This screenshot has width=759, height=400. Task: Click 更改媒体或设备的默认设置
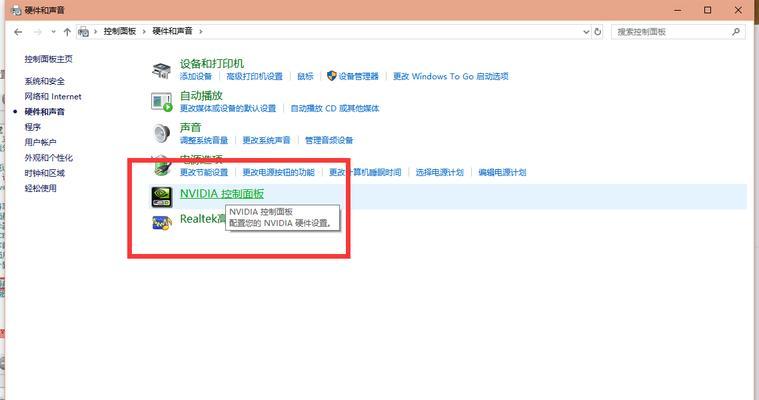[x=228, y=108]
